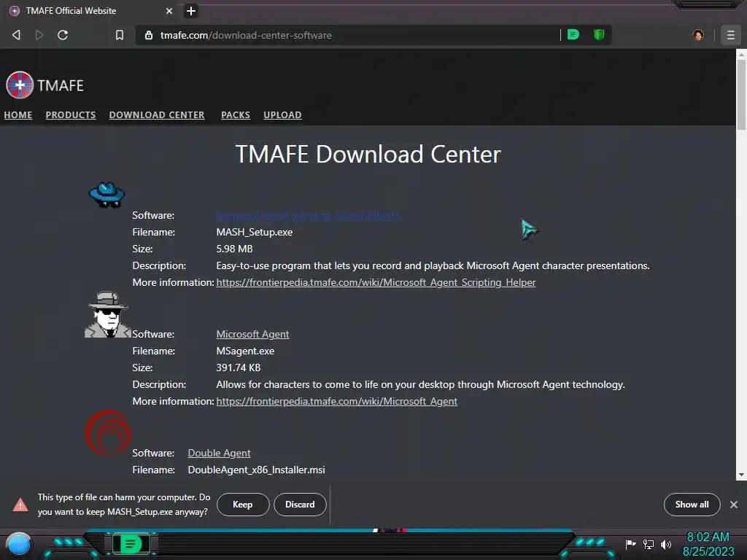Click the taskbar clock 8:02 AM
747x560 pixels.
click(x=708, y=537)
